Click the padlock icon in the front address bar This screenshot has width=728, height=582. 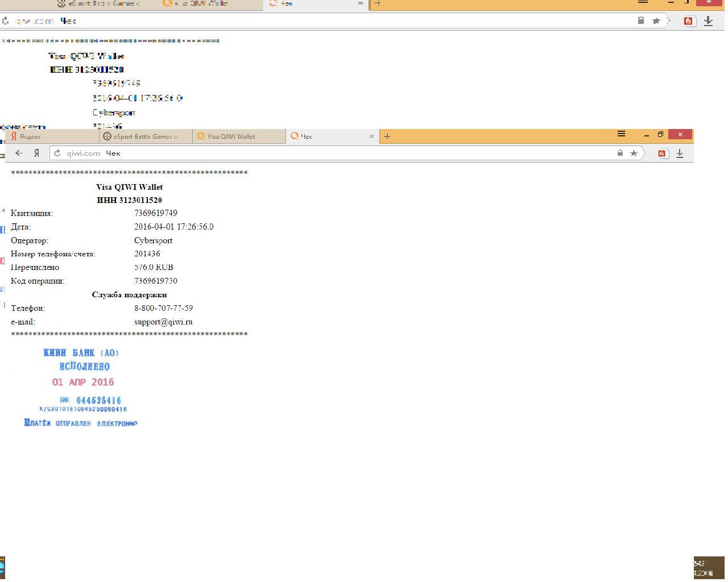620,153
